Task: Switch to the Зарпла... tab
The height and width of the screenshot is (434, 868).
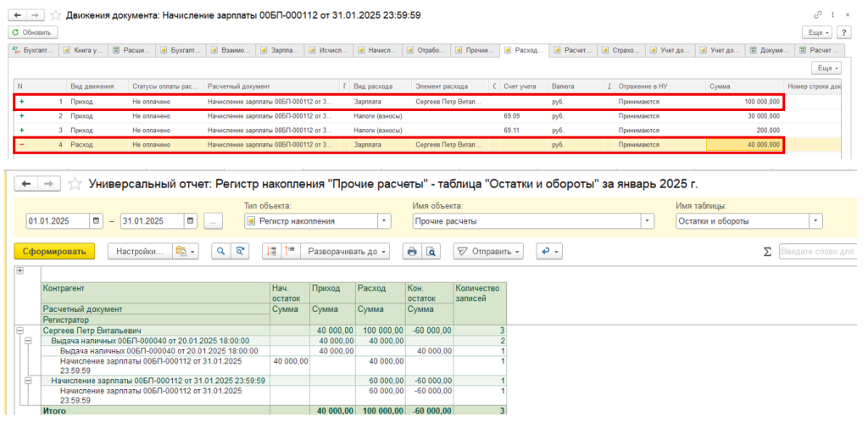Action: click(279, 50)
